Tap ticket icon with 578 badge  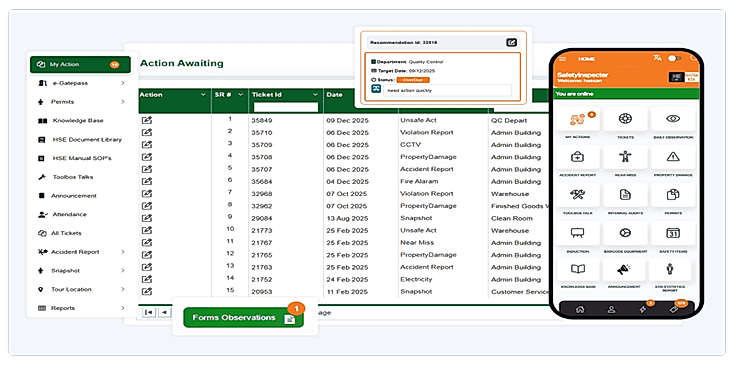[674, 309]
